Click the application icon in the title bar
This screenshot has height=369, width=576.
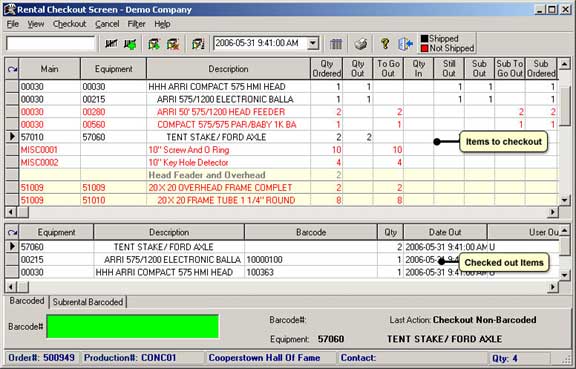coord(10,9)
